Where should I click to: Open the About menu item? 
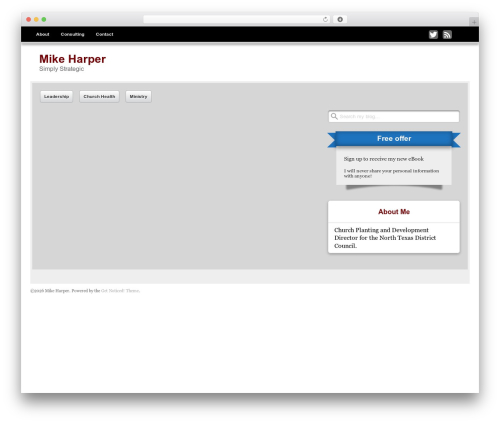(x=43, y=34)
